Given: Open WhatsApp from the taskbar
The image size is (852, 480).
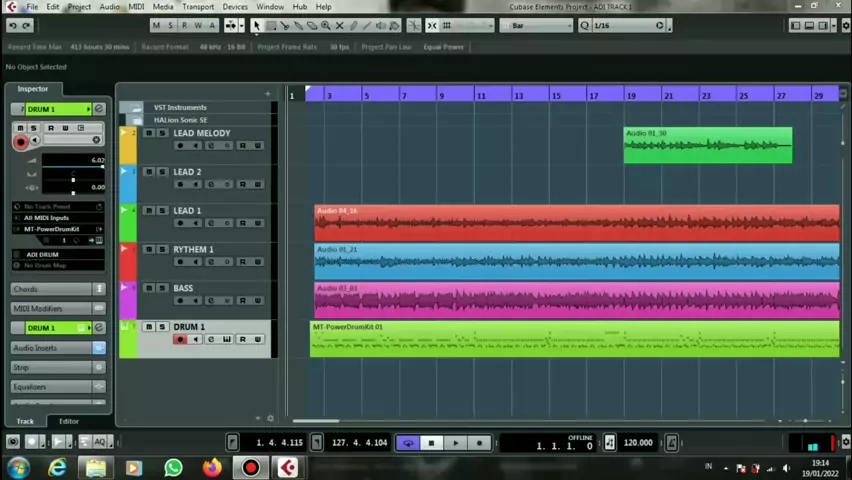Looking at the screenshot, I should [173, 467].
